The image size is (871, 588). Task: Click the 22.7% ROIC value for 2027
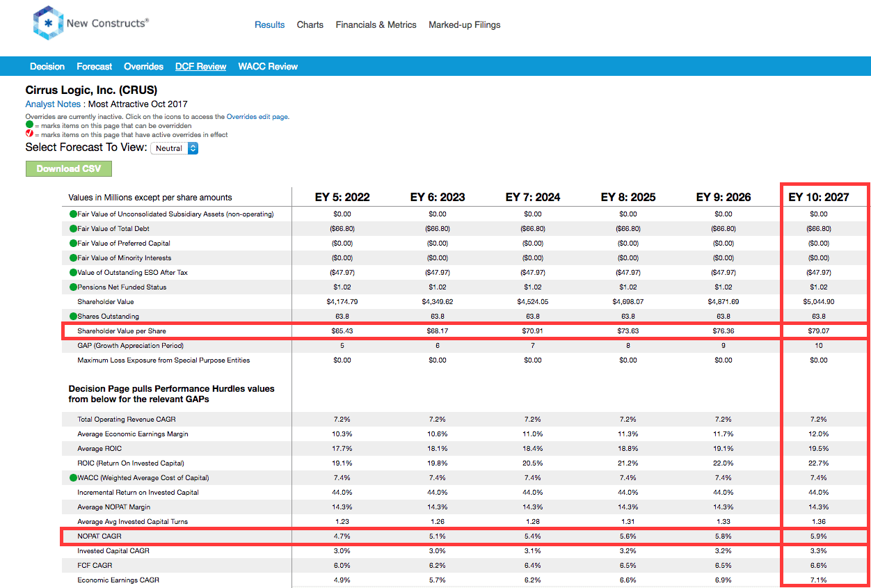tap(818, 463)
